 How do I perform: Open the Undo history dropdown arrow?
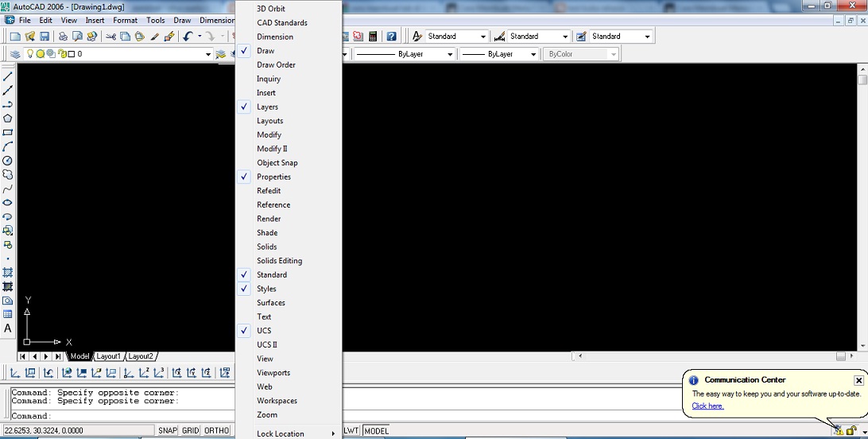[x=200, y=37]
